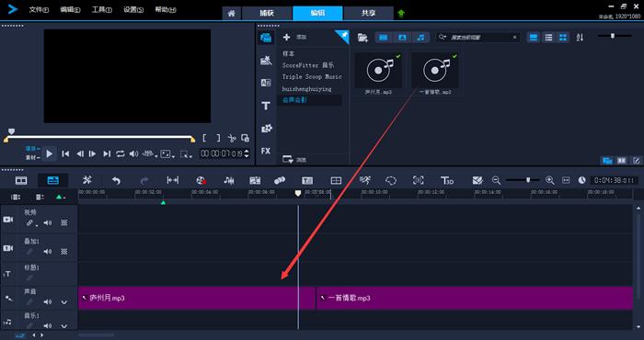The width and height of the screenshot is (644, 340).
Task: Open the 帮助 menu
Action: pos(166,9)
